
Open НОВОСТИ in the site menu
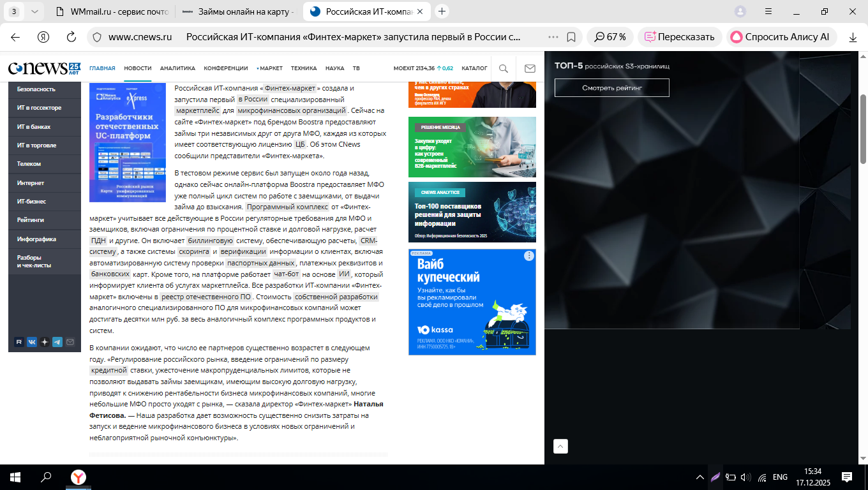coord(138,68)
